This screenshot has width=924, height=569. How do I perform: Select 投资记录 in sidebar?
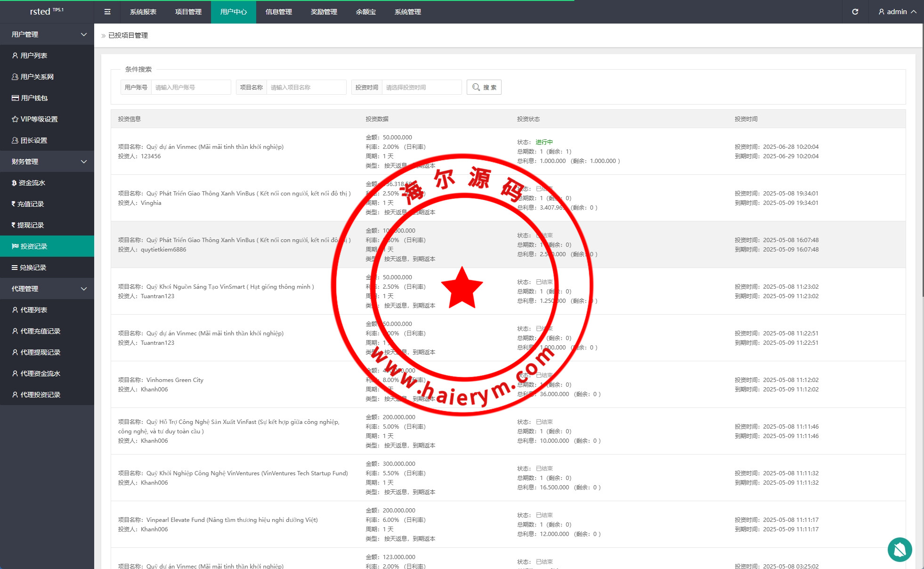tap(47, 246)
